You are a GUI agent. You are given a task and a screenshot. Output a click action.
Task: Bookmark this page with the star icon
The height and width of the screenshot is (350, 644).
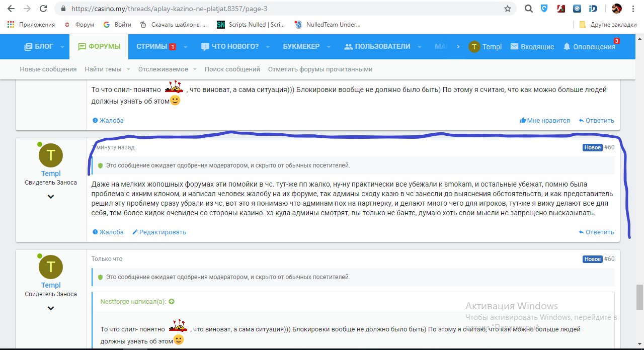coord(508,9)
